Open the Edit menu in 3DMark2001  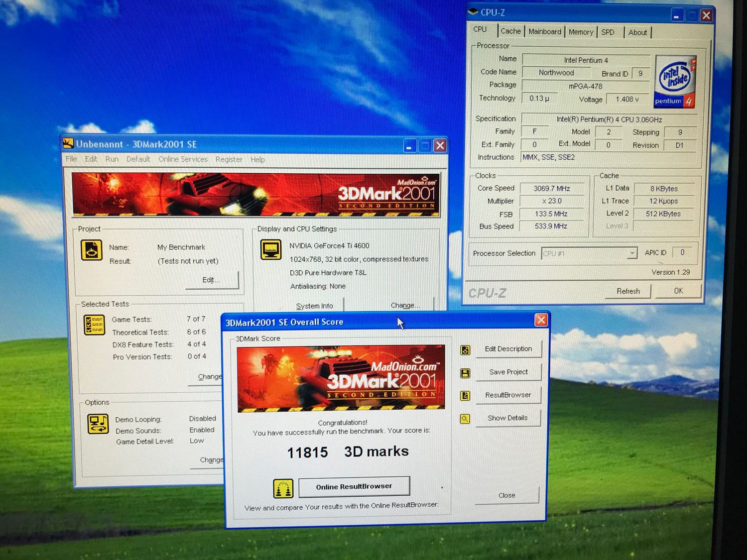pyautogui.click(x=91, y=159)
